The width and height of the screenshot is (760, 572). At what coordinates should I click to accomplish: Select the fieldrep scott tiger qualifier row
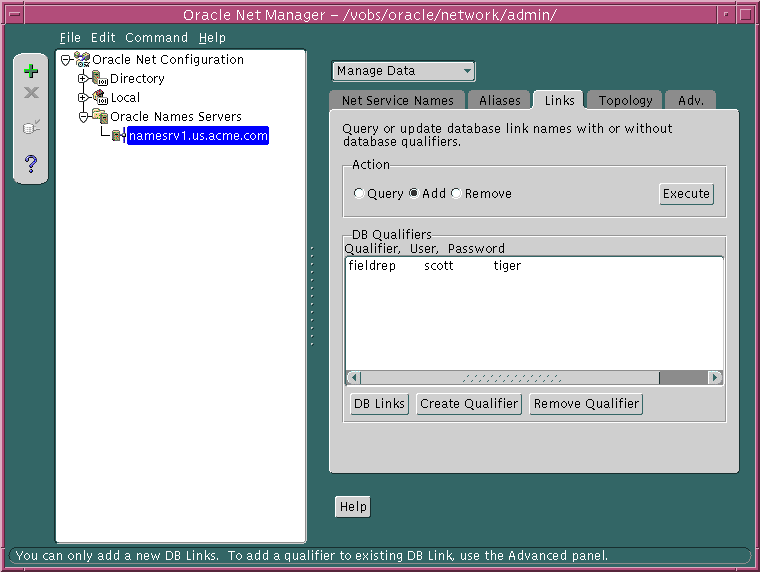click(x=534, y=266)
